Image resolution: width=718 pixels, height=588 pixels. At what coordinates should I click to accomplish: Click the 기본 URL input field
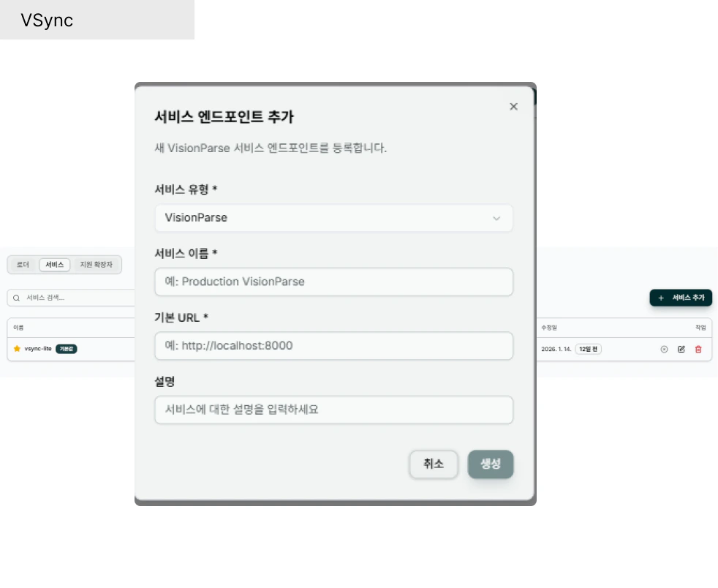click(333, 345)
